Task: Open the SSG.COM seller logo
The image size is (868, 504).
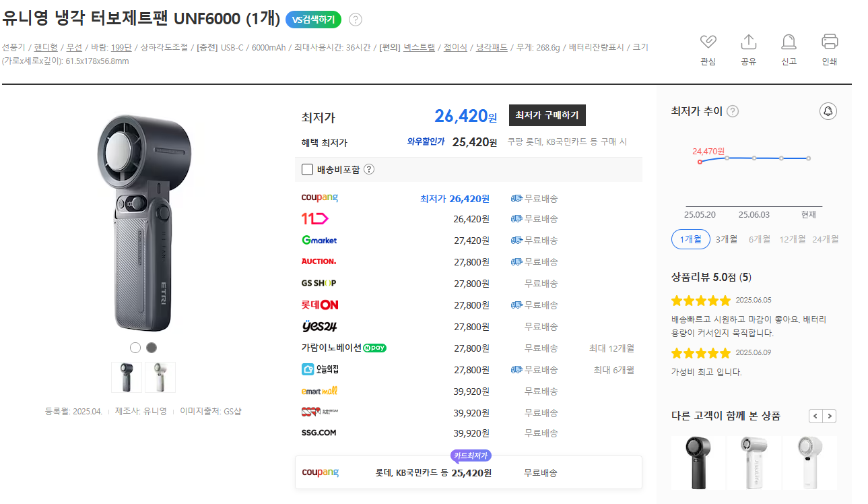Action: point(319,433)
